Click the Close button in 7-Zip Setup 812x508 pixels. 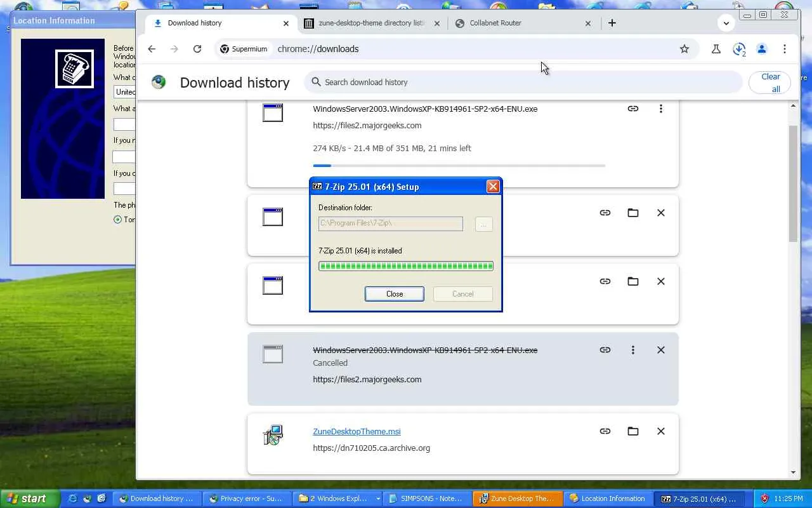click(395, 294)
